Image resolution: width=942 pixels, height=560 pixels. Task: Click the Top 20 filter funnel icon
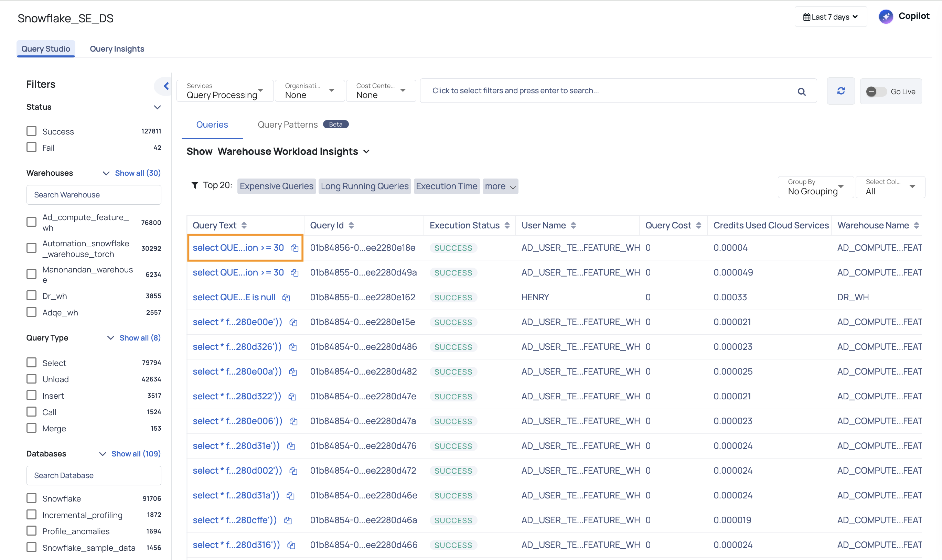point(195,185)
